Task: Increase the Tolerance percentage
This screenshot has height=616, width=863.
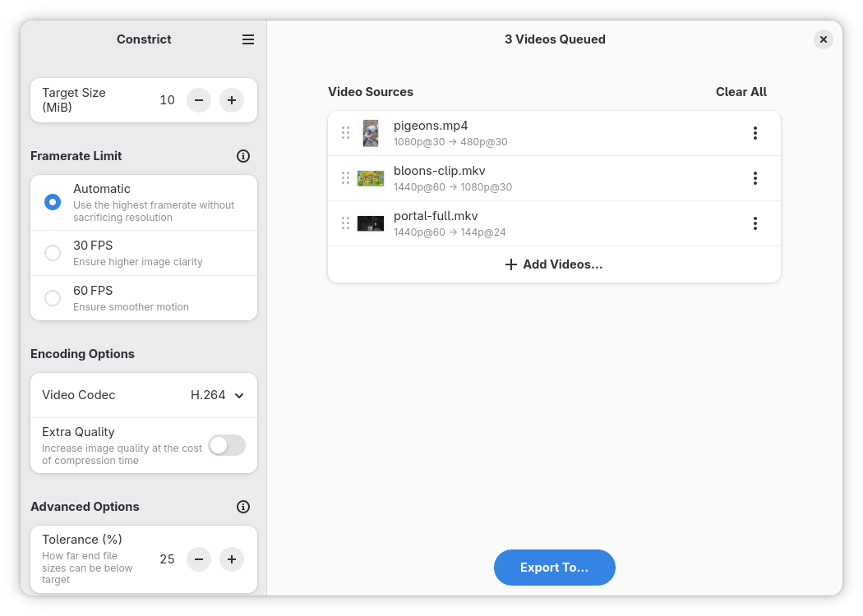Action: pyautogui.click(x=232, y=559)
